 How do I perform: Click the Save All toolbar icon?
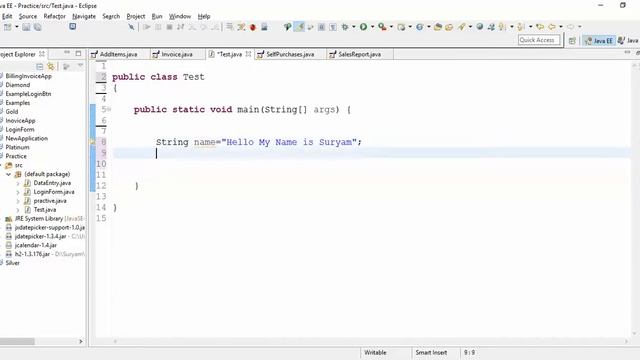[x=38, y=27]
